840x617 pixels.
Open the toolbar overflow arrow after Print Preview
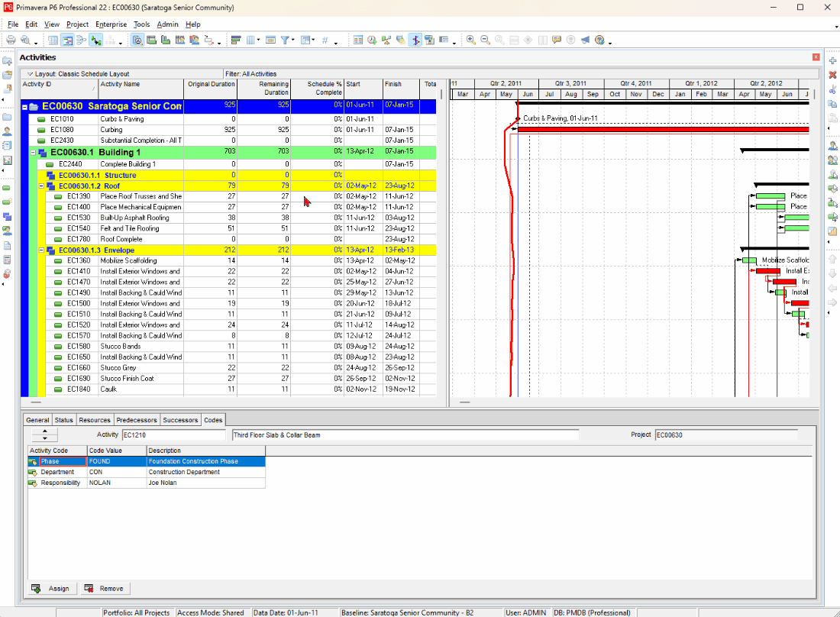[36, 42]
